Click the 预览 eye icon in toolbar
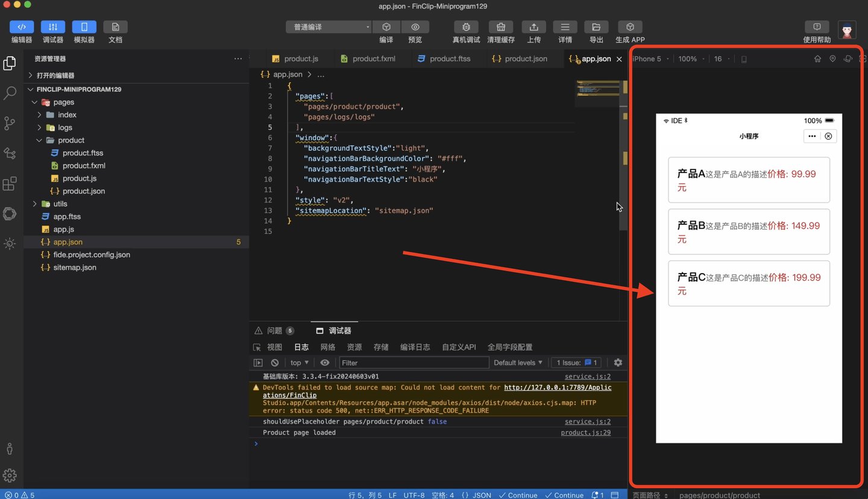The width and height of the screenshot is (868, 499). point(415,27)
